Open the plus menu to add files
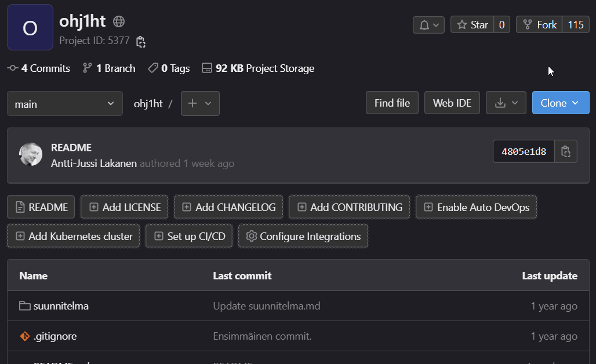The image size is (596, 364). coord(200,103)
